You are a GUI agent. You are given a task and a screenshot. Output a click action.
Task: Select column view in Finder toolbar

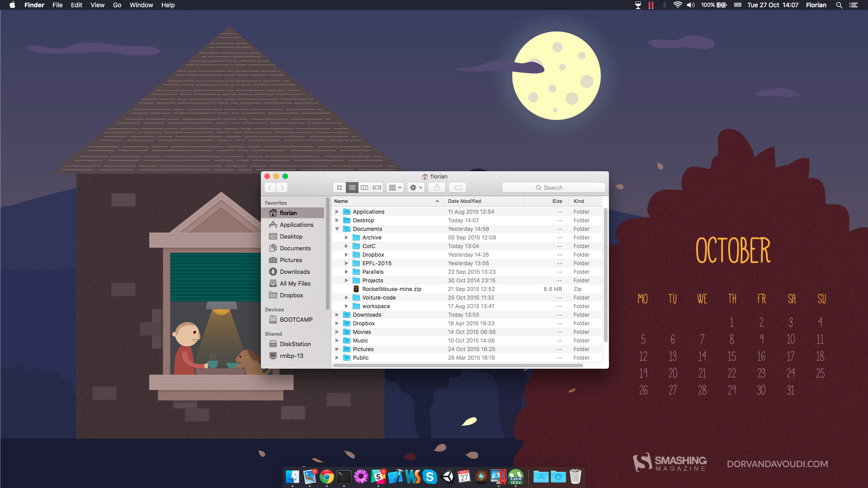(364, 188)
